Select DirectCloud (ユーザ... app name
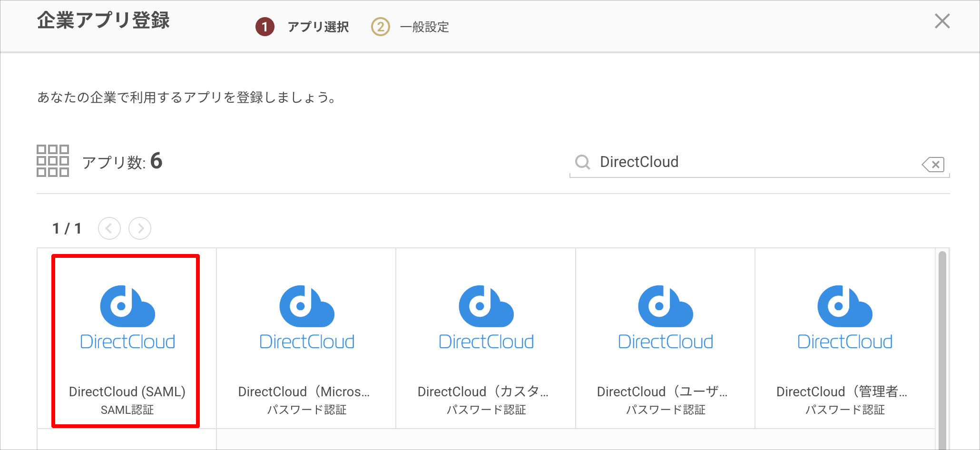This screenshot has width=980, height=450. pos(662,391)
